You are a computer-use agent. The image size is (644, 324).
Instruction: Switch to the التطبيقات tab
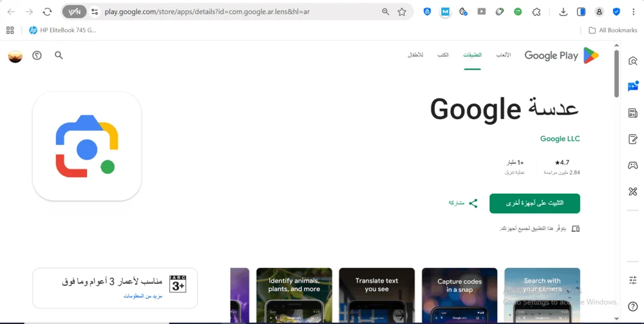click(472, 55)
